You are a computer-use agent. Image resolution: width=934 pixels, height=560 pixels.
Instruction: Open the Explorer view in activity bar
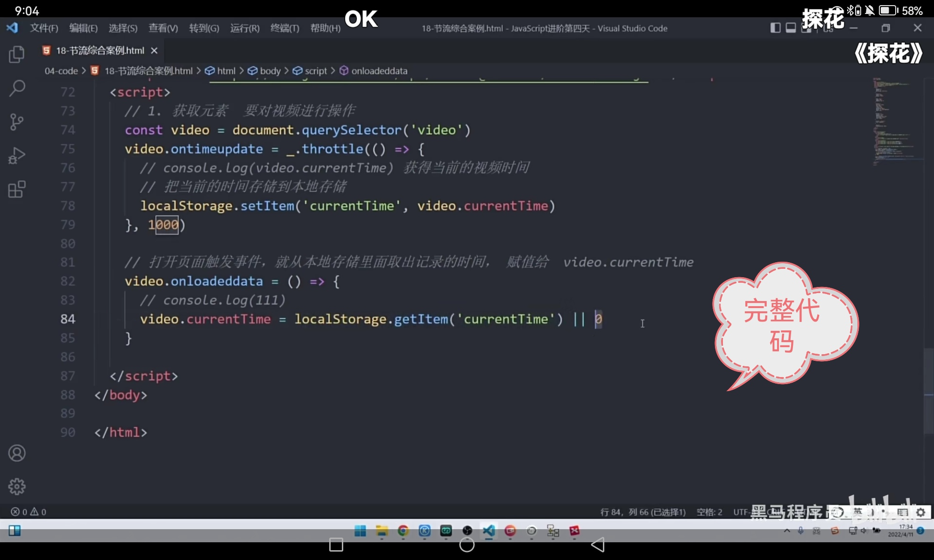click(x=17, y=54)
